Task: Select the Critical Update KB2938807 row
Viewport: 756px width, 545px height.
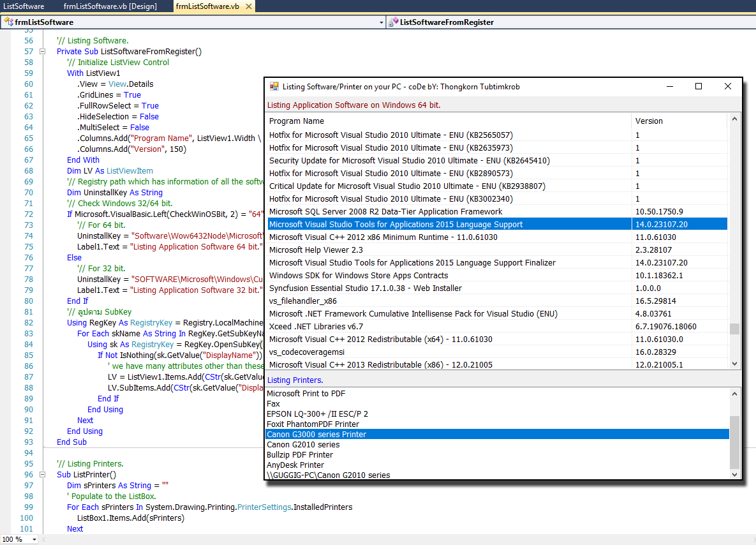Action: click(x=497, y=186)
